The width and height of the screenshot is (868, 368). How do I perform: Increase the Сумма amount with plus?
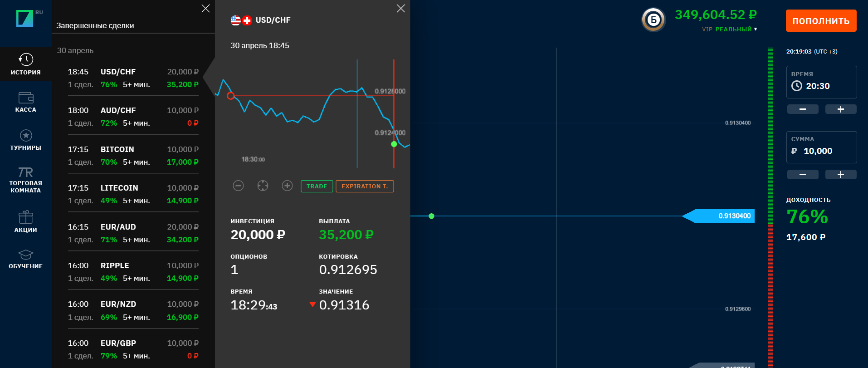pyautogui.click(x=841, y=174)
